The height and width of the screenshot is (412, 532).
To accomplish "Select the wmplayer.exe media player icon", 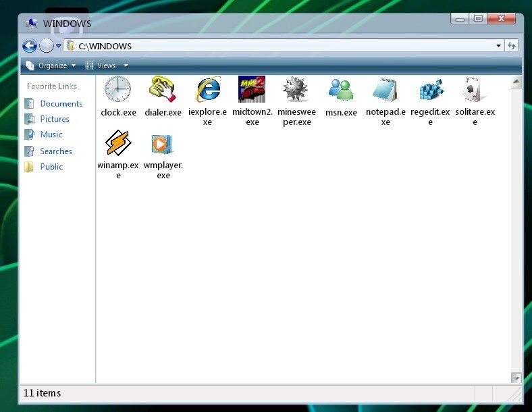I will (162, 144).
